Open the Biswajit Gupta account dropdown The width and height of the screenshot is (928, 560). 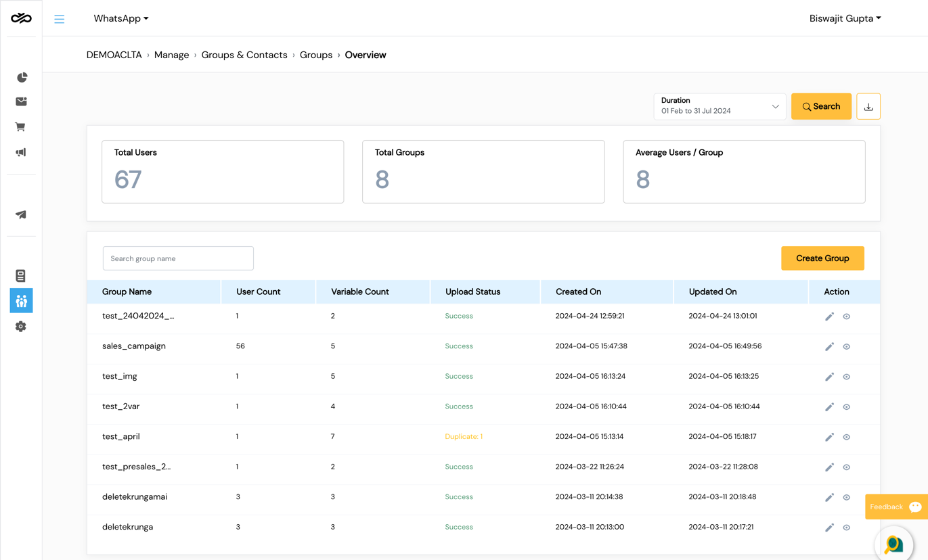[x=845, y=18]
